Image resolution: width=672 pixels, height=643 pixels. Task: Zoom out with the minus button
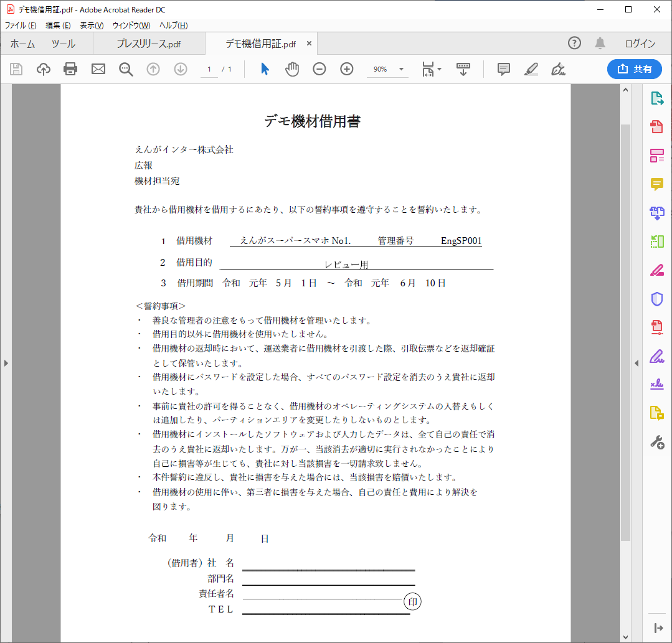tap(319, 69)
